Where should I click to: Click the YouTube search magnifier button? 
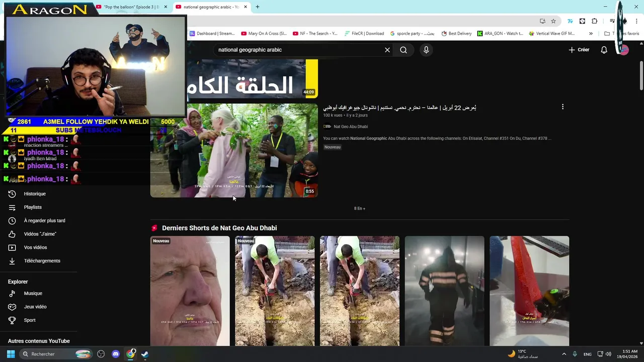(x=404, y=50)
